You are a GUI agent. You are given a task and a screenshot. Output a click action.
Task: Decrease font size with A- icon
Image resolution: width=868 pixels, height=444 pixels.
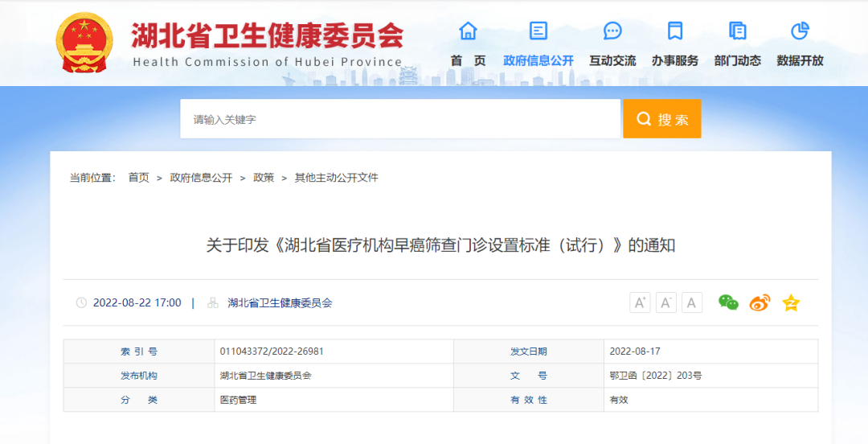pos(666,302)
